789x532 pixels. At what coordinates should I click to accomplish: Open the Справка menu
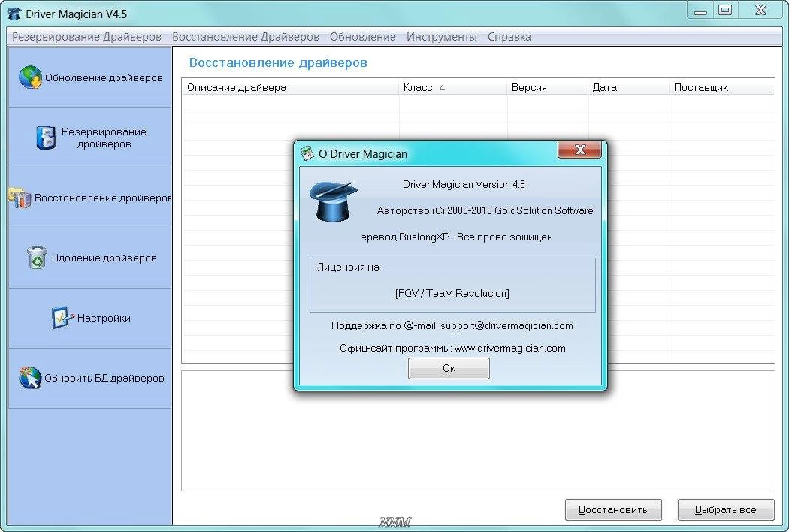pyautogui.click(x=509, y=37)
